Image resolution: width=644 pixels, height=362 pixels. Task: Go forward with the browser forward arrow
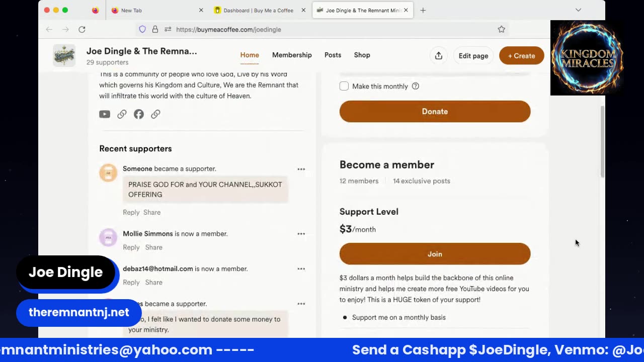click(65, 30)
